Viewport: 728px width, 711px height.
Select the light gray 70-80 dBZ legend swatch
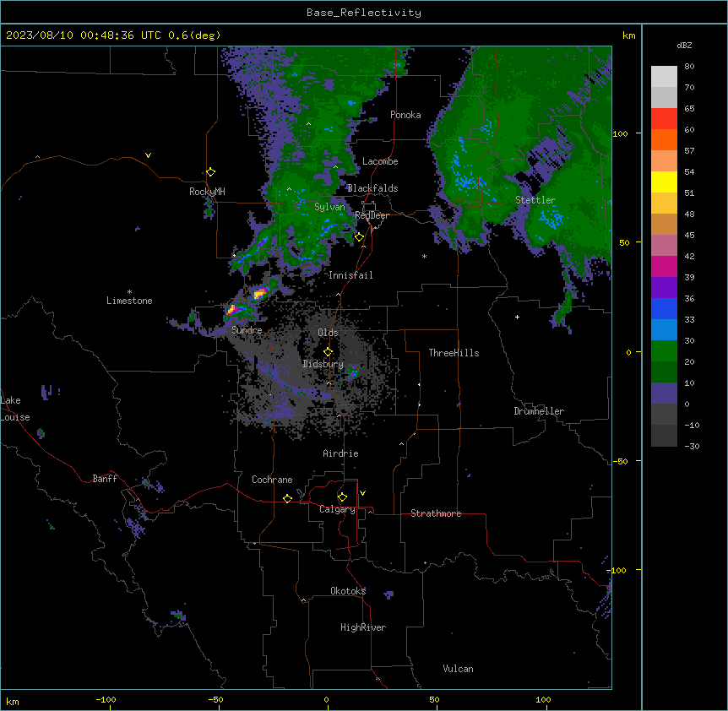664,77
